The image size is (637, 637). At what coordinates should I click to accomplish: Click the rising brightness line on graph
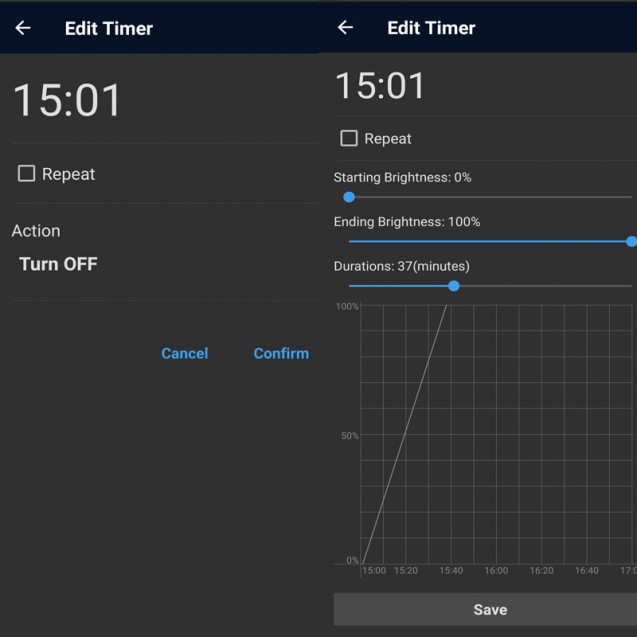pyautogui.click(x=405, y=433)
